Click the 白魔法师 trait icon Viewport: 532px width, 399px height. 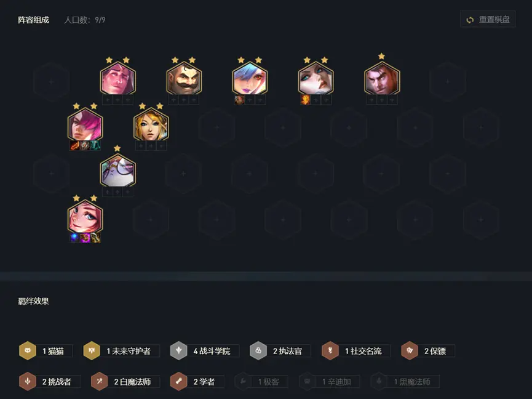100,381
